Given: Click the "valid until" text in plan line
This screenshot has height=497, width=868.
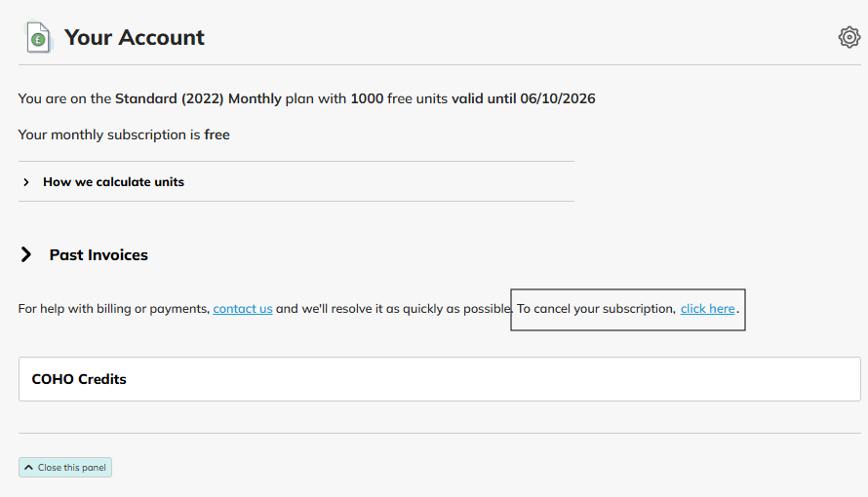Looking at the screenshot, I should click(x=483, y=98).
